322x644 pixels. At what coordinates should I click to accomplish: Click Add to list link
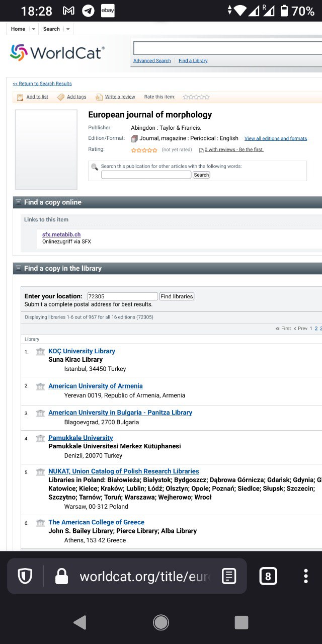tap(37, 97)
